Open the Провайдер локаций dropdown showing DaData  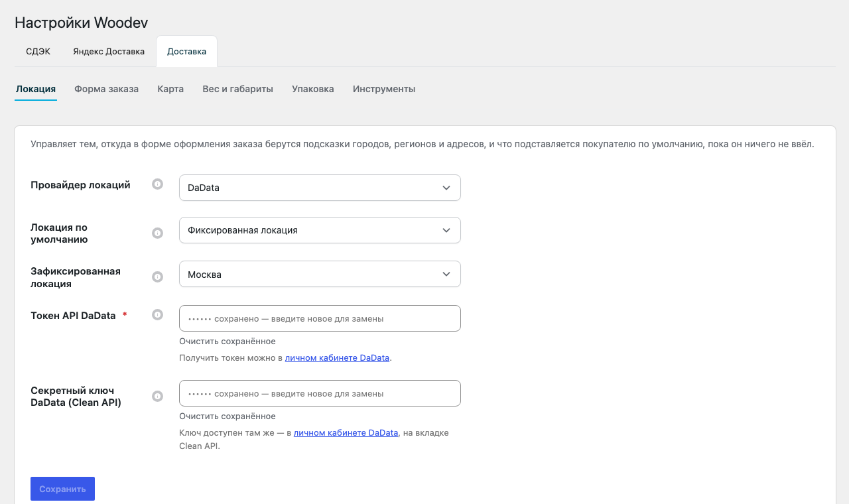point(320,188)
